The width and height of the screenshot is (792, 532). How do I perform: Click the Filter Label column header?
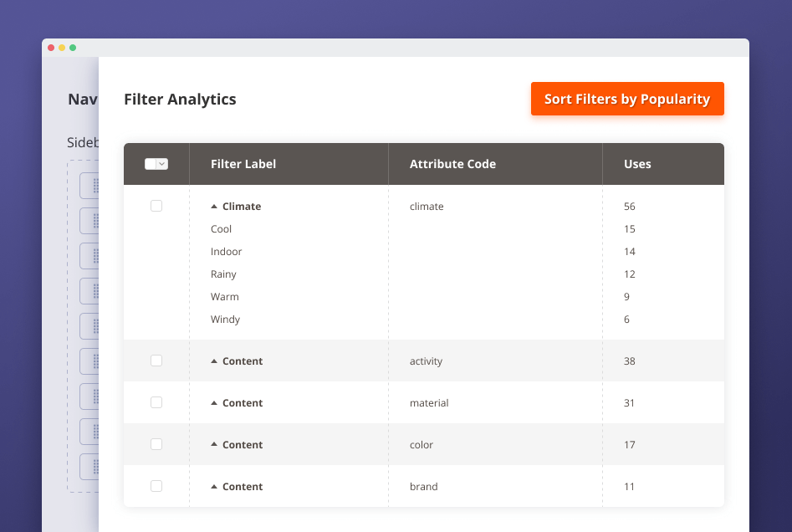[243, 164]
